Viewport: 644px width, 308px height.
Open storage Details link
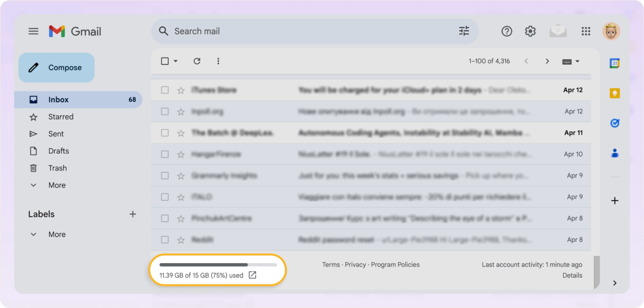572,275
